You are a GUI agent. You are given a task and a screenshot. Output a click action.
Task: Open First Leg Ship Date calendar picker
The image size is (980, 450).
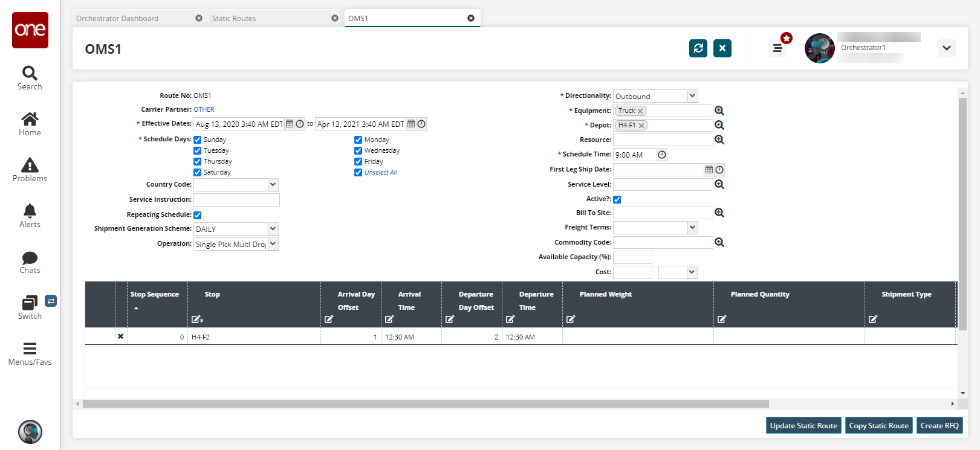709,170
